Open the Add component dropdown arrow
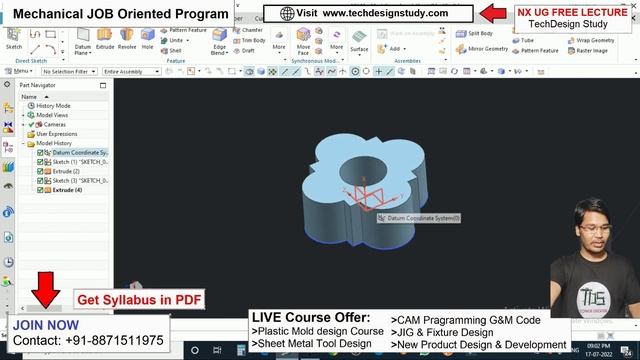This screenshot has width=640, height=360. point(404,49)
